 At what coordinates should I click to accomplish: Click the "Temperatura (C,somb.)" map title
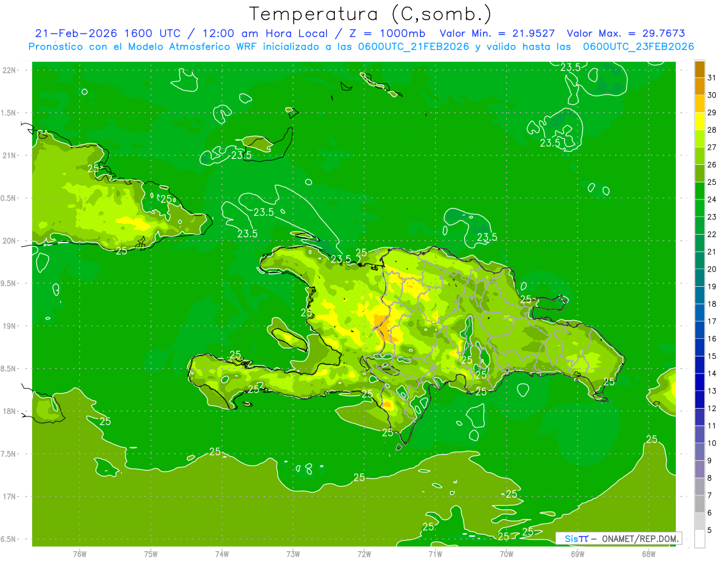tap(370, 14)
